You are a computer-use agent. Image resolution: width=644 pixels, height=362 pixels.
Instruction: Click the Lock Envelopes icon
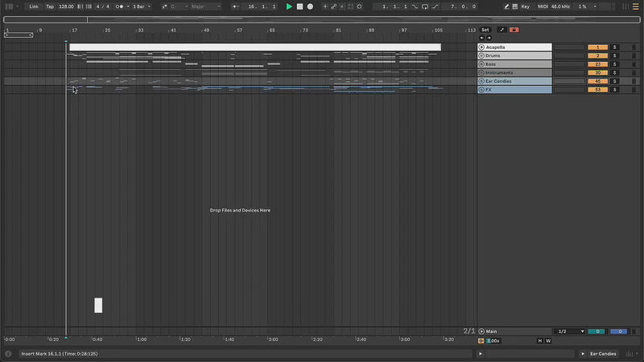[x=502, y=30]
